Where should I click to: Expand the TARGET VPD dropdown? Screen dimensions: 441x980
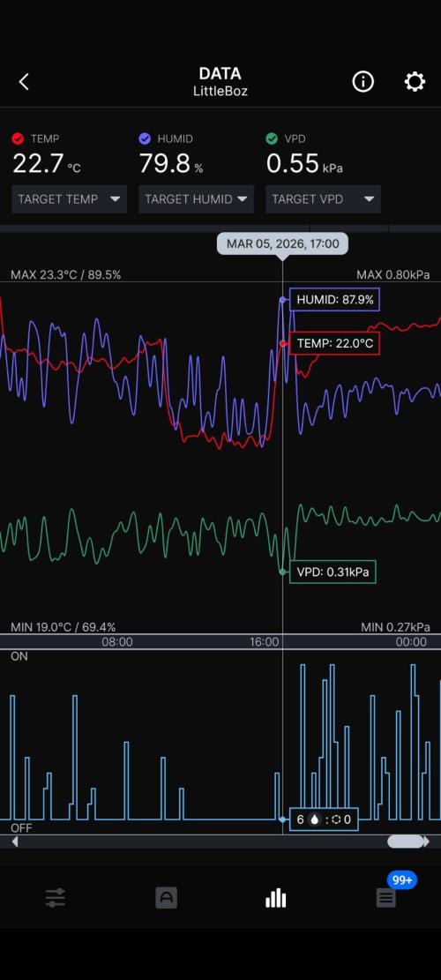click(x=323, y=198)
